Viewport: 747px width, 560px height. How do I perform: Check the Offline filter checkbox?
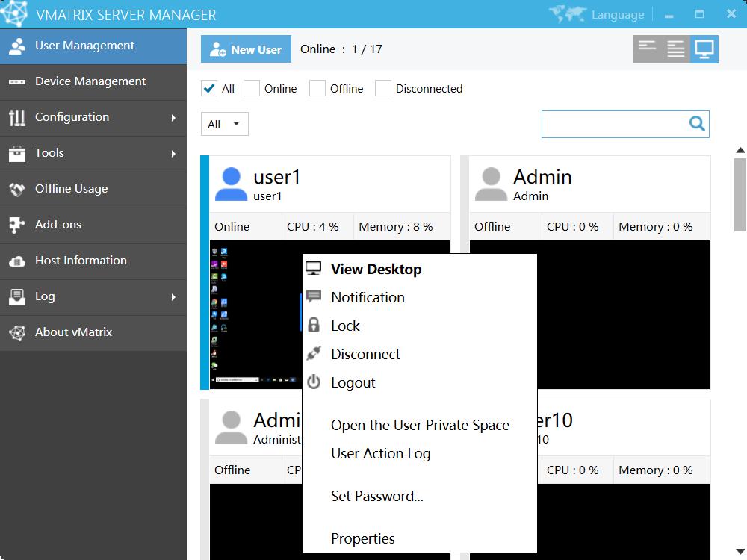click(x=317, y=88)
